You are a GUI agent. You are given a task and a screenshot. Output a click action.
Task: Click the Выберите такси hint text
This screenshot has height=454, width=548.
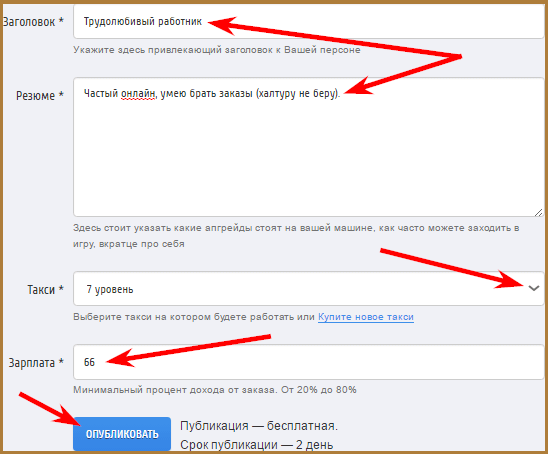[x=194, y=317]
